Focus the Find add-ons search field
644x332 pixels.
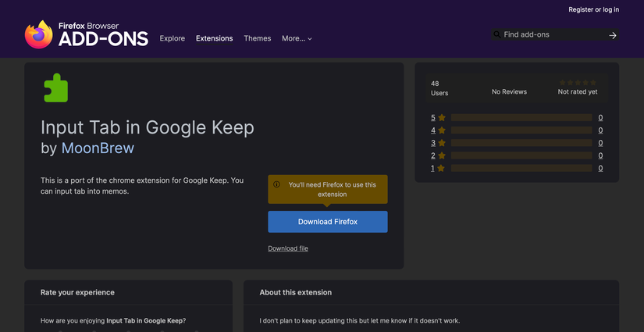(554, 34)
